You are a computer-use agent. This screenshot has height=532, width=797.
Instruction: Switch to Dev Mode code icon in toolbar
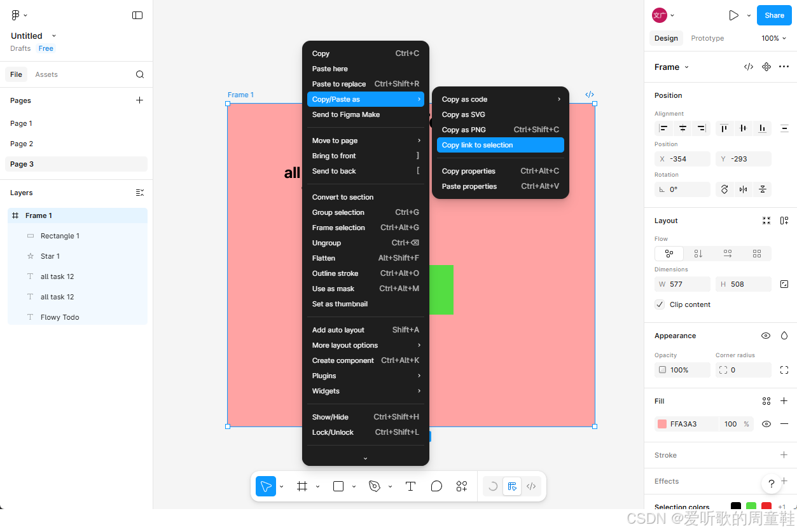(531, 486)
